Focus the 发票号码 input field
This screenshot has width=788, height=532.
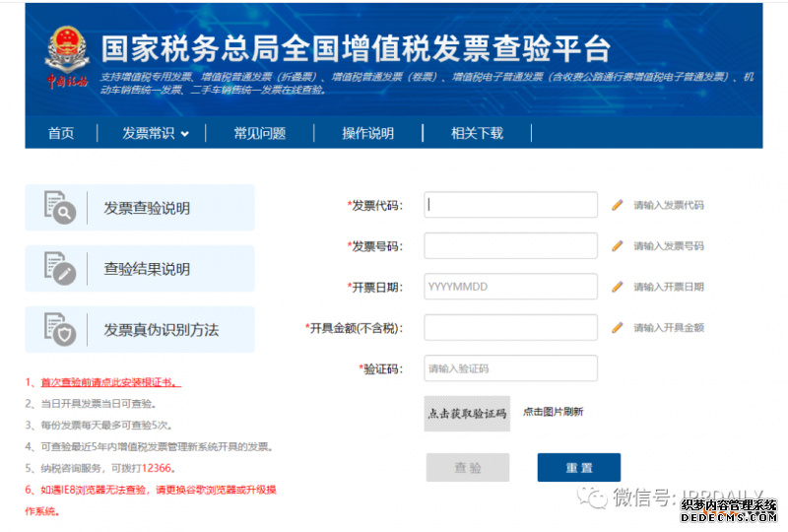510,245
